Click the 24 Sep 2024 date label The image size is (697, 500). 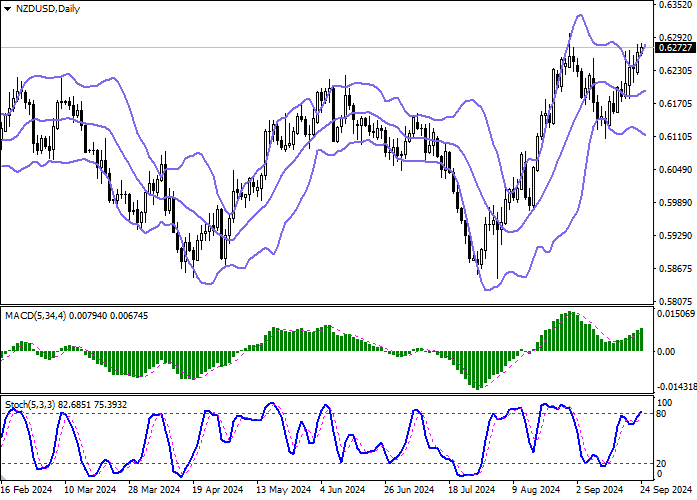pyautogui.click(x=666, y=490)
